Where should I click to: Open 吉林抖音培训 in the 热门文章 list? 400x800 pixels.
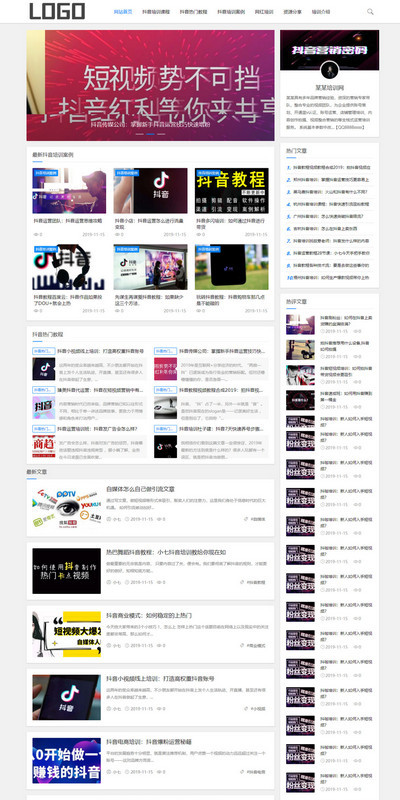(x=325, y=229)
